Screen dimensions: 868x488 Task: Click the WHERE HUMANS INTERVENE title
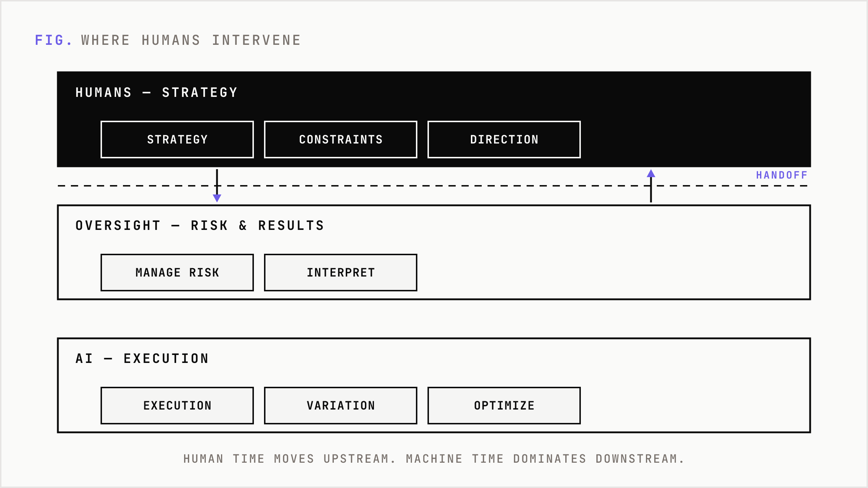(x=191, y=40)
